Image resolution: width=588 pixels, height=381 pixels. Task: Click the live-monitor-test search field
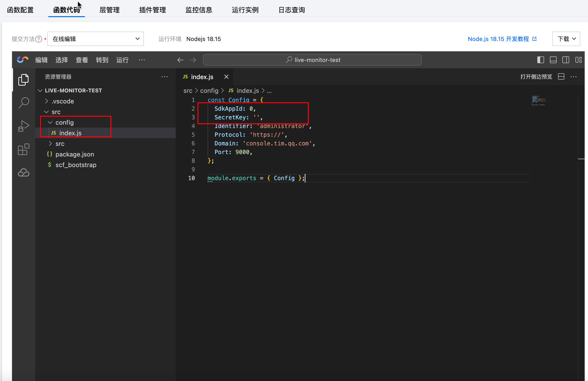pyautogui.click(x=312, y=60)
